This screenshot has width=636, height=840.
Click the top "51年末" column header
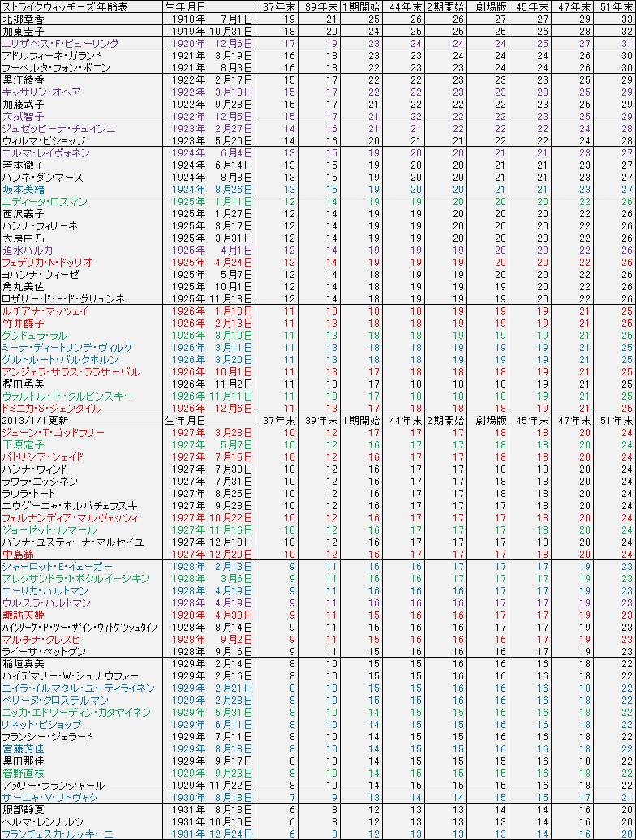point(616,6)
